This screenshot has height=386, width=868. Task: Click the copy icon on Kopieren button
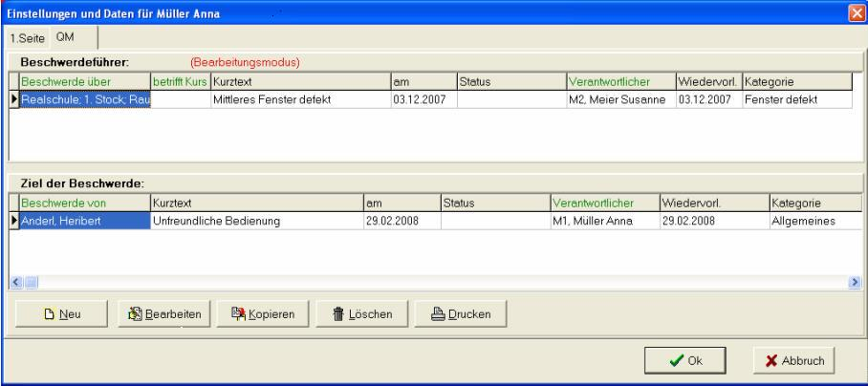point(239,314)
